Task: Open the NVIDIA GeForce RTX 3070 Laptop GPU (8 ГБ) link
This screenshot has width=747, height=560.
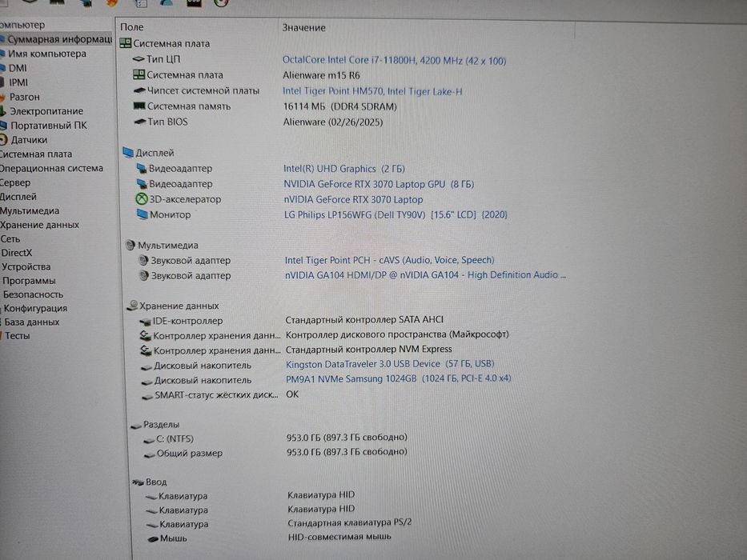Action: [x=379, y=184]
